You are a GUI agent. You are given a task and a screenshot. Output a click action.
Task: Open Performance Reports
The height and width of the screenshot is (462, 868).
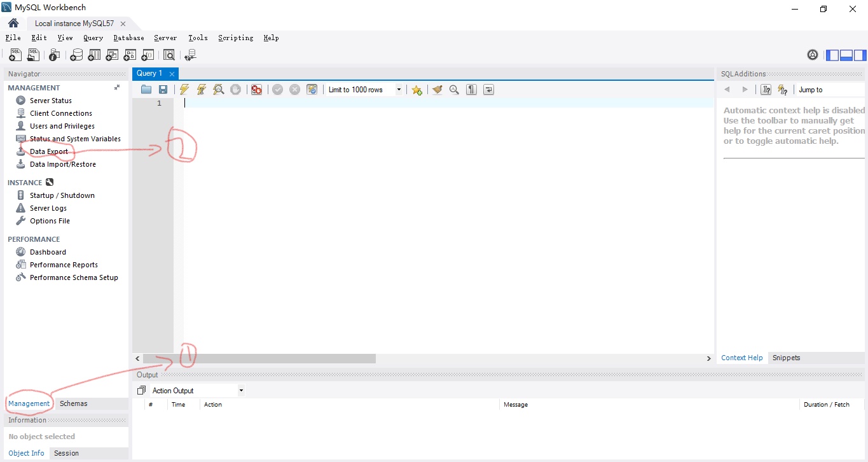[x=64, y=265]
